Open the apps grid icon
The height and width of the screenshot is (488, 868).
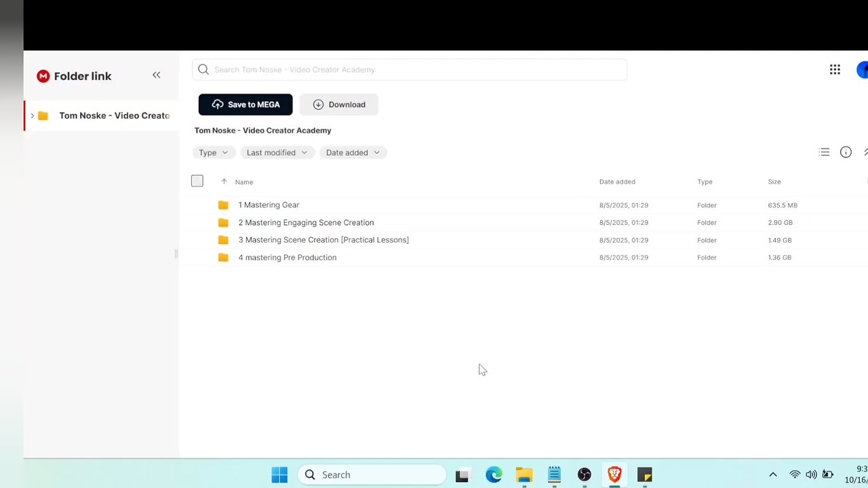click(835, 70)
